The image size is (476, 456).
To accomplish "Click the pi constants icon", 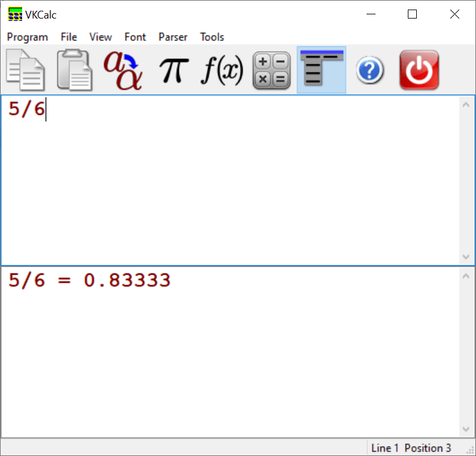I will pos(174,71).
